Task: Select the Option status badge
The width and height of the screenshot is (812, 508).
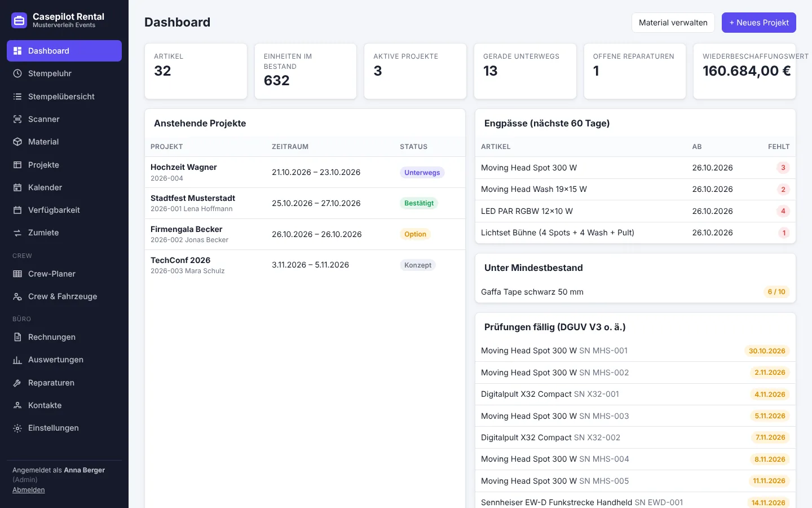Action: pyautogui.click(x=415, y=234)
